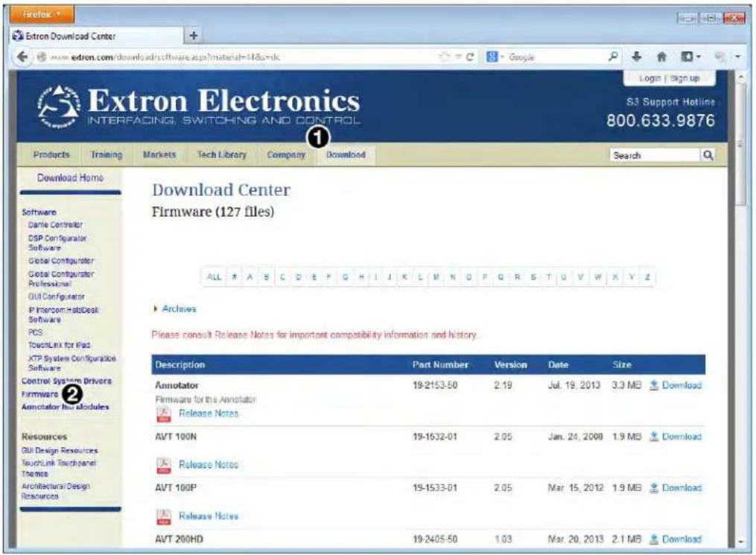The image size is (756, 555).
Task: Click the AVT 100P Release Notes link
Action: pos(209,516)
